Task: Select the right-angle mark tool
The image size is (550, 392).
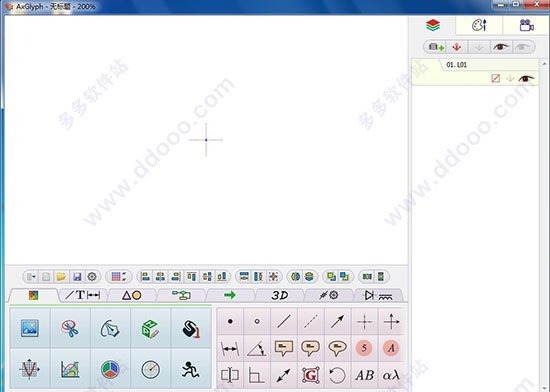Action: point(257,375)
